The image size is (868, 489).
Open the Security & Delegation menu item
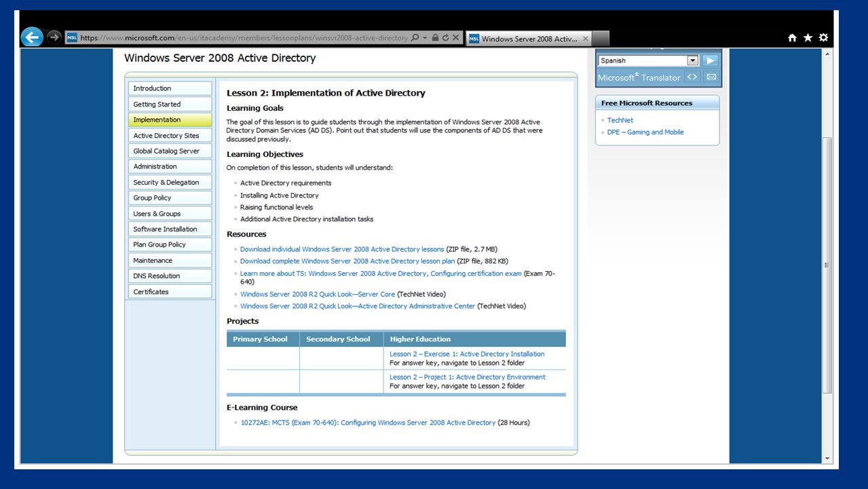pyautogui.click(x=170, y=182)
